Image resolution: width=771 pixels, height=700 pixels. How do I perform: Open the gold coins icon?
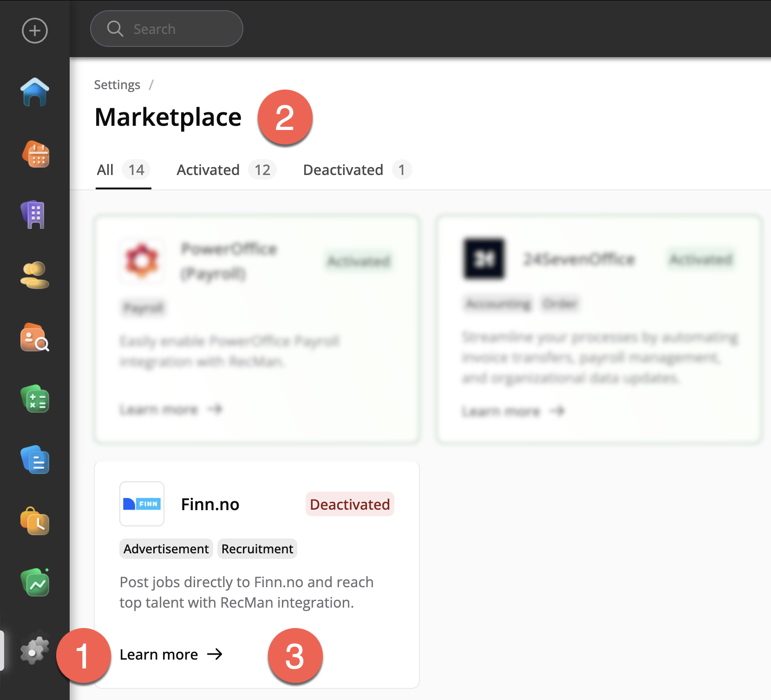35,275
